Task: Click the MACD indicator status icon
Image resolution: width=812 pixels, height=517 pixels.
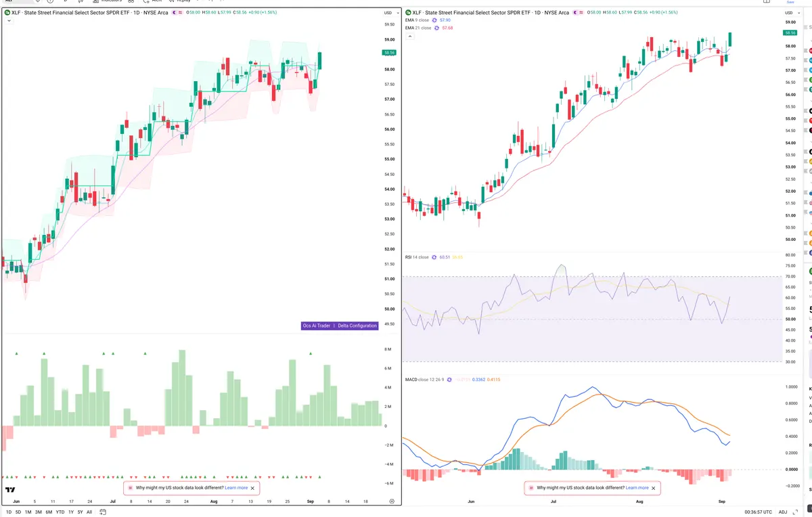Action: (449, 380)
